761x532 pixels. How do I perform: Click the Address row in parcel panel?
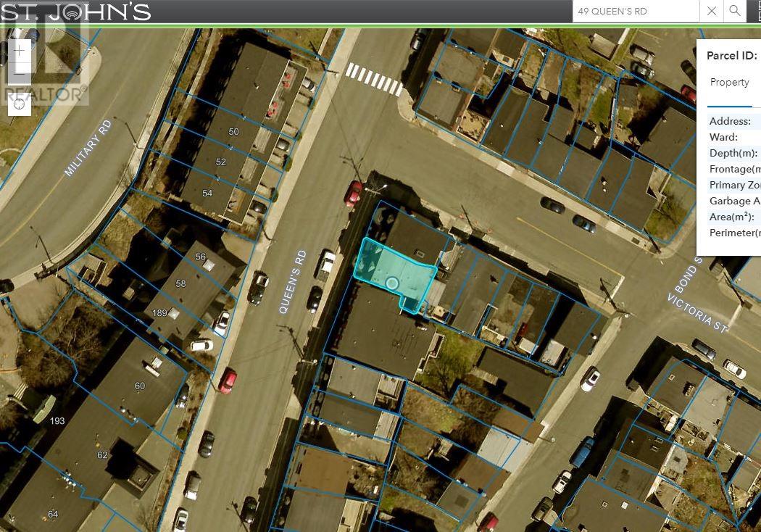click(x=730, y=122)
